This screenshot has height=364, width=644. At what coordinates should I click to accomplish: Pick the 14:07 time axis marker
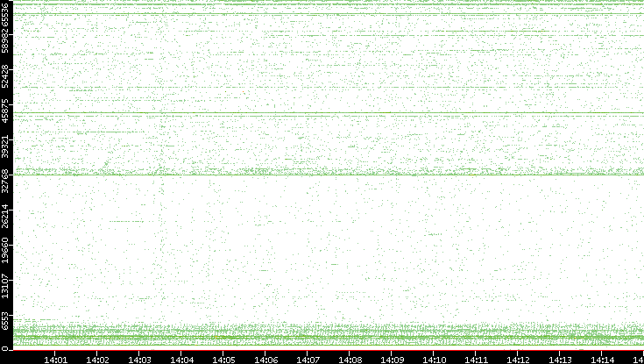[x=308, y=358]
